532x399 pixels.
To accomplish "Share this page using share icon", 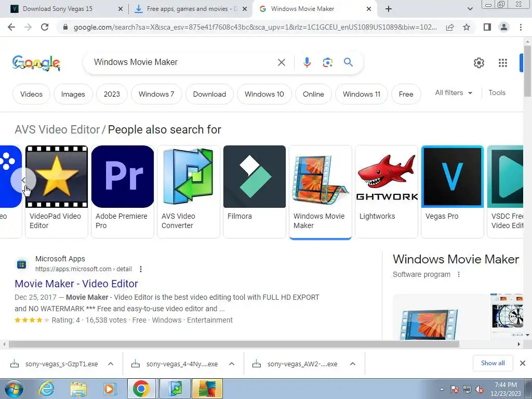I will pos(450,27).
